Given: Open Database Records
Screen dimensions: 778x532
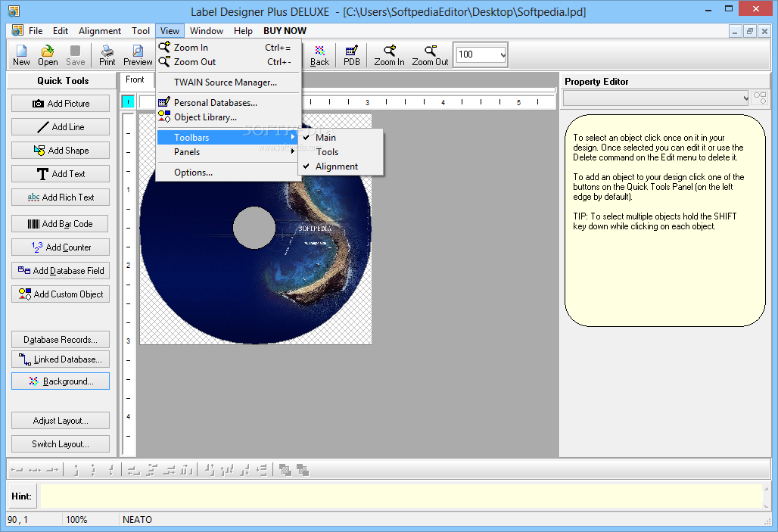Looking at the screenshot, I should click(61, 340).
